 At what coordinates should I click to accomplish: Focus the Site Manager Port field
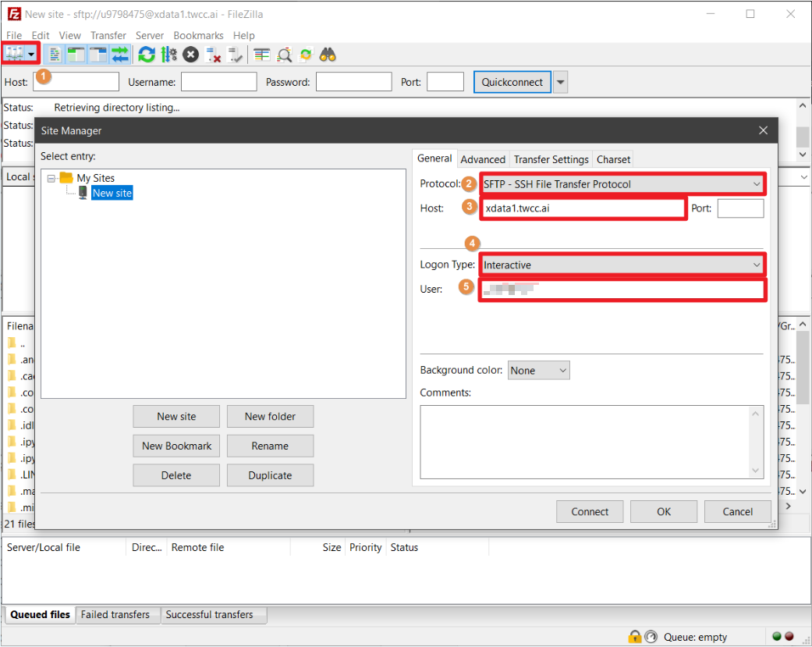(x=740, y=208)
